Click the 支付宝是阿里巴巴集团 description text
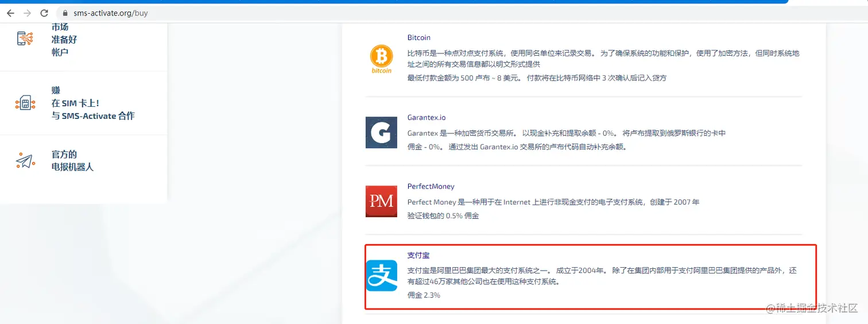This screenshot has width=868, height=324. click(x=602, y=276)
